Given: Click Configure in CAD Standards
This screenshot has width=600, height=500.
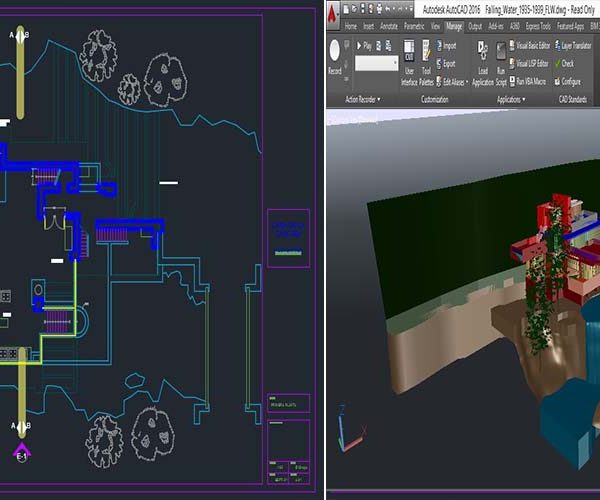Looking at the screenshot, I should pos(570,80).
